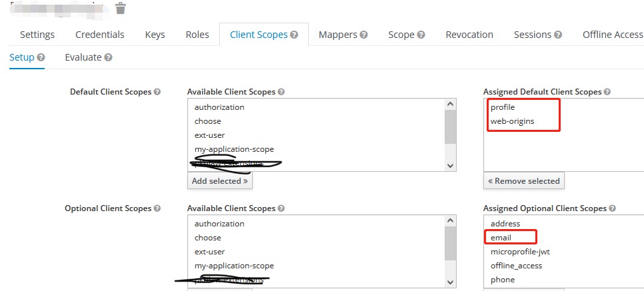644x291 pixels.
Task: Switch to the Credentials tab
Action: point(99,35)
